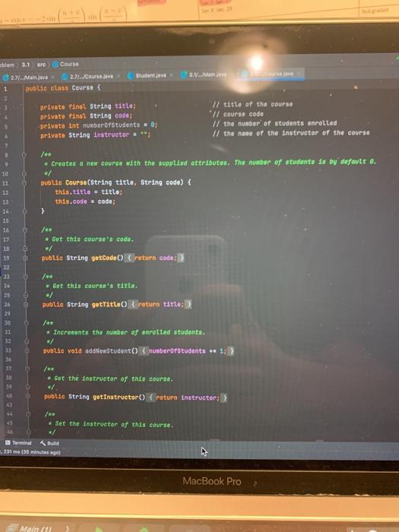Collapse the Javadoc fold marker at line 16
This screenshot has width=399, height=532.
click(25, 230)
